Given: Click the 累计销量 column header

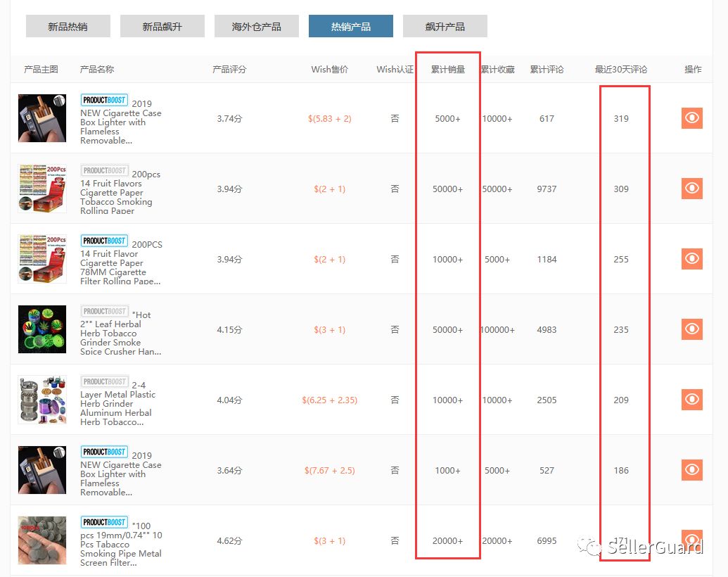Looking at the screenshot, I should [447, 69].
